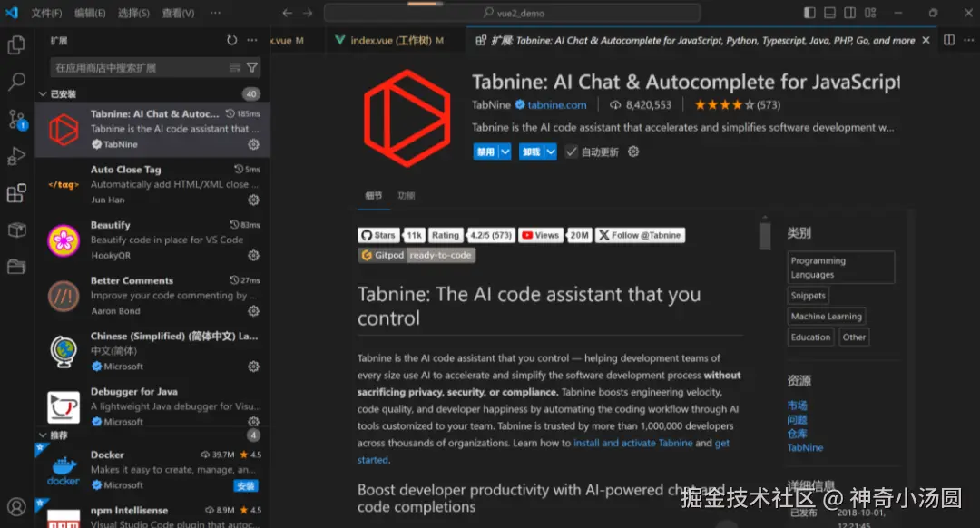
Task: Select Debugger for Java extension
Action: (x=152, y=406)
